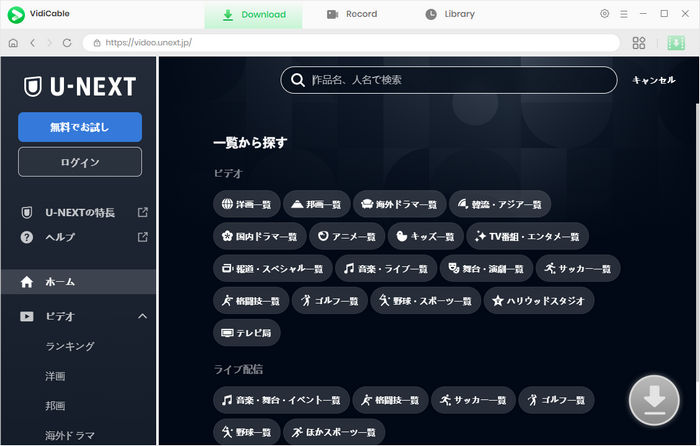
Task: Open the テレビ局 chip
Action: coord(246,333)
